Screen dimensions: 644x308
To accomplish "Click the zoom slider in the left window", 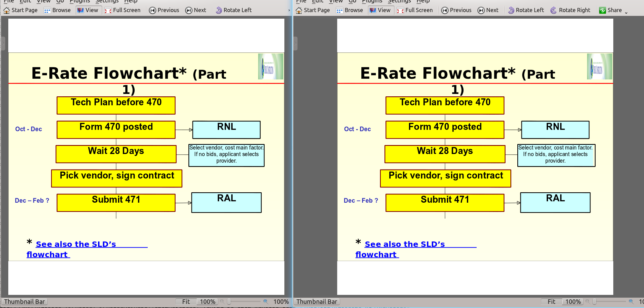I will tap(244, 301).
